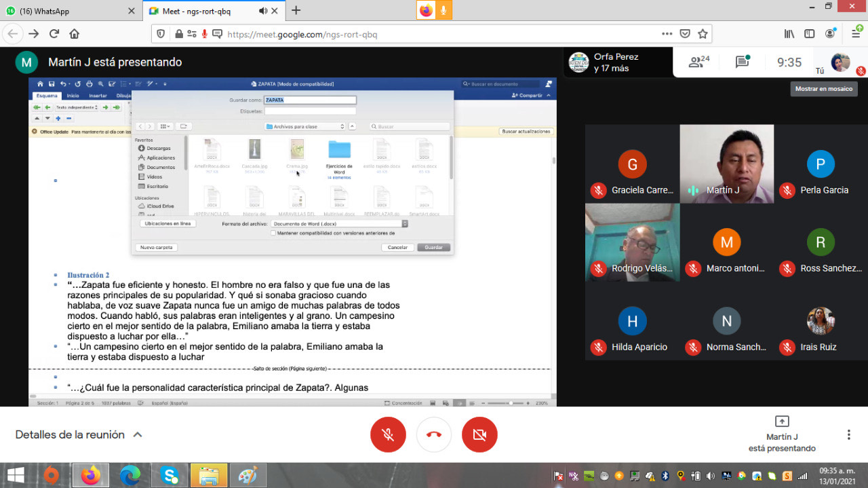Click Mostrar en mosaico tooltip button
Viewport: 868px width, 488px height.
click(x=824, y=89)
